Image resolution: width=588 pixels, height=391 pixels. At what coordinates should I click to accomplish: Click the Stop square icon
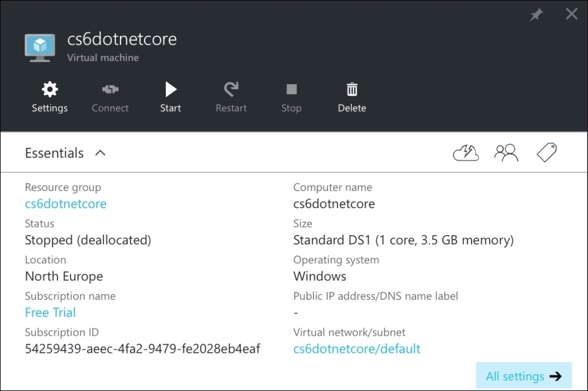(292, 89)
